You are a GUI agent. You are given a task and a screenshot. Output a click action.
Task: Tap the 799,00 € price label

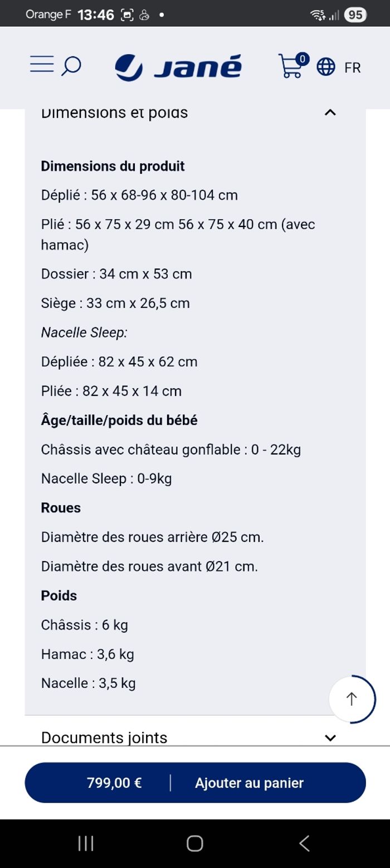click(114, 783)
